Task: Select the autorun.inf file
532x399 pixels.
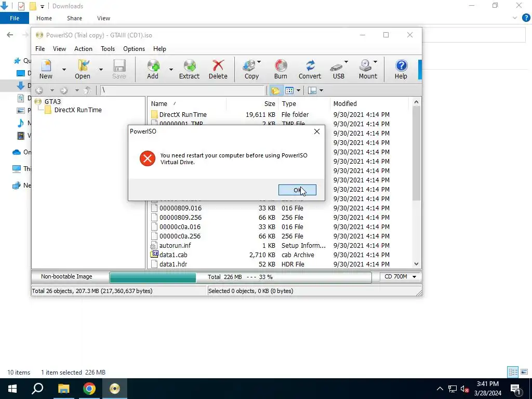Action: pyautogui.click(x=270, y=245)
